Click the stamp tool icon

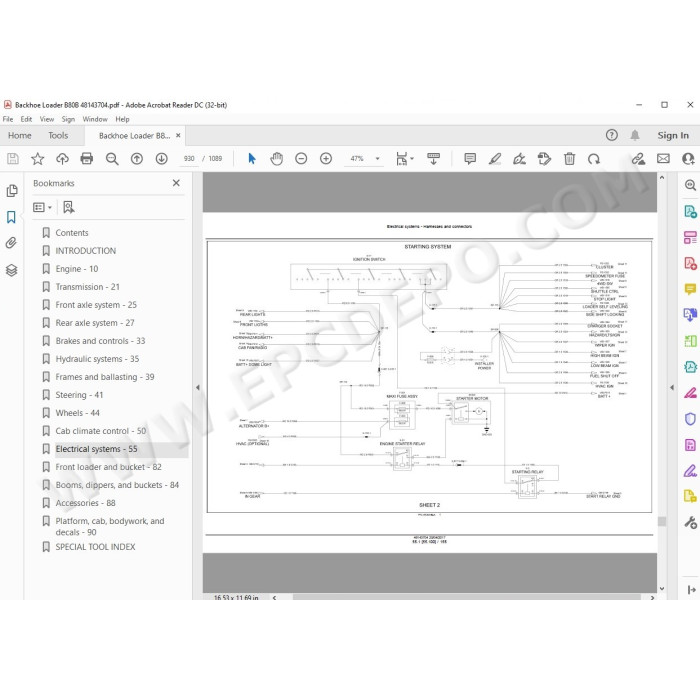(544, 158)
